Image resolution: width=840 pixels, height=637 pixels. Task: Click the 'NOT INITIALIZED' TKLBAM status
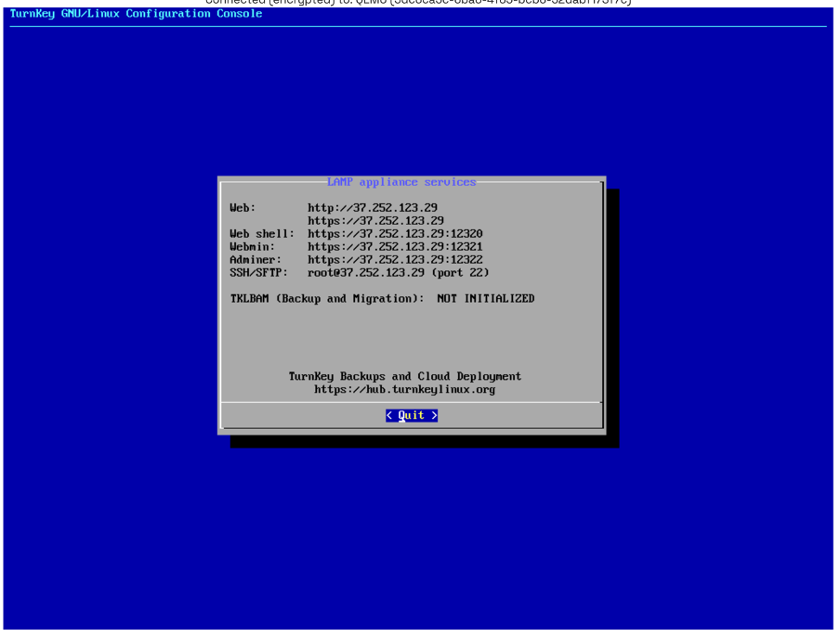[485, 299]
